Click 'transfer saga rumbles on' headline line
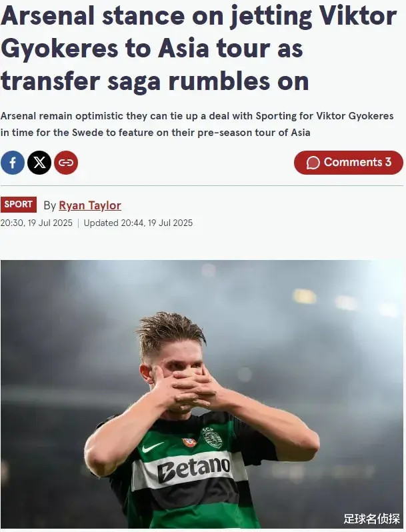 pyautogui.click(x=155, y=81)
